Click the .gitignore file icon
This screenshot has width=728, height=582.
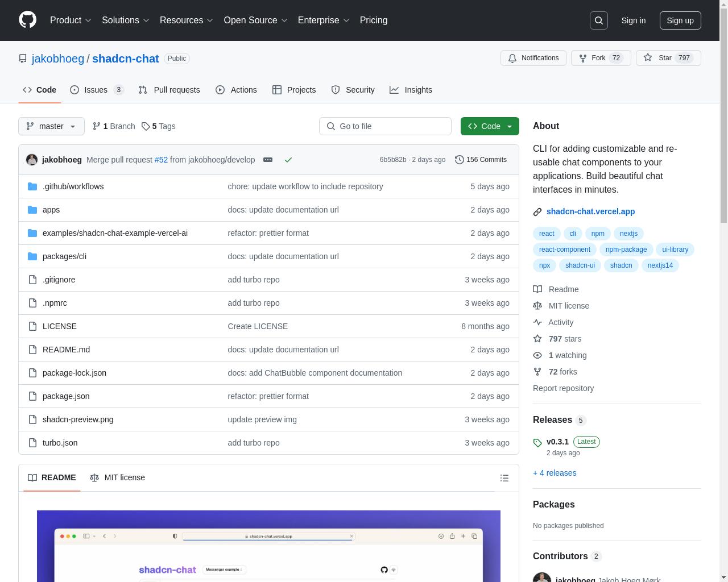[x=32, y=280]
